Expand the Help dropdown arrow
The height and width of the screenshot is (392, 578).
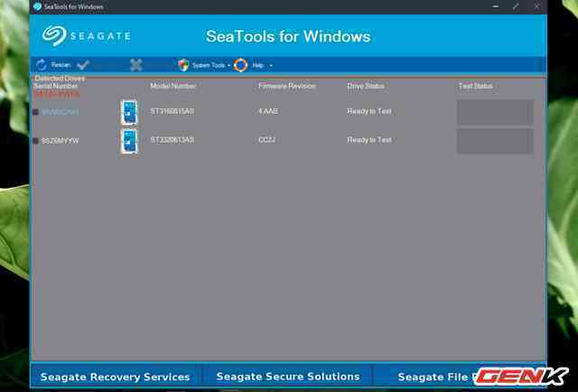(271, 66)
